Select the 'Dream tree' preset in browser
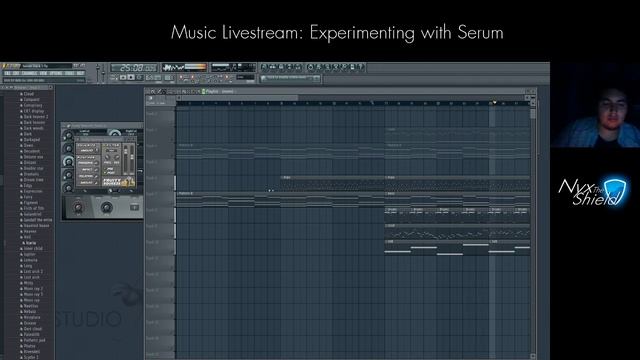Screen dimensions: 640x360 tap(33, 180)
